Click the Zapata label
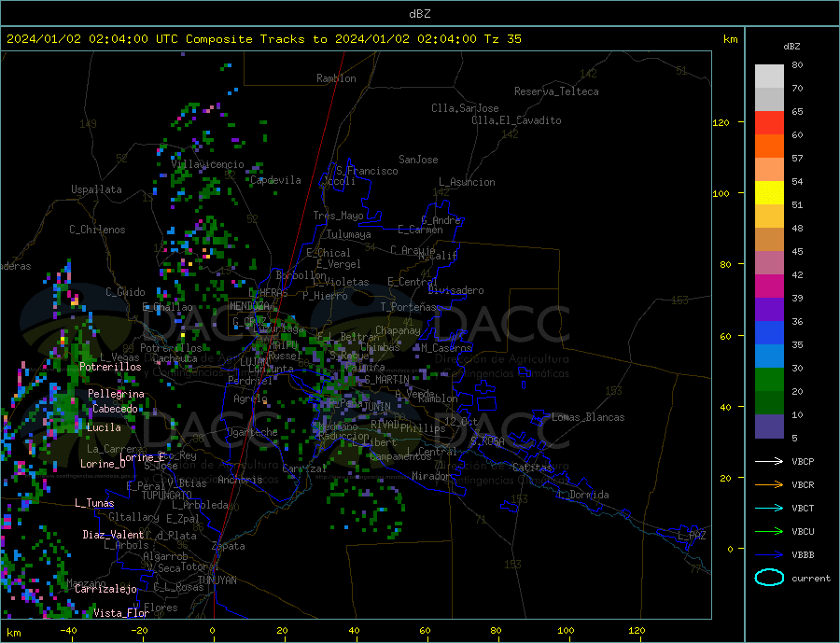This screenshot has width=840, height=643. coord(229,547)
